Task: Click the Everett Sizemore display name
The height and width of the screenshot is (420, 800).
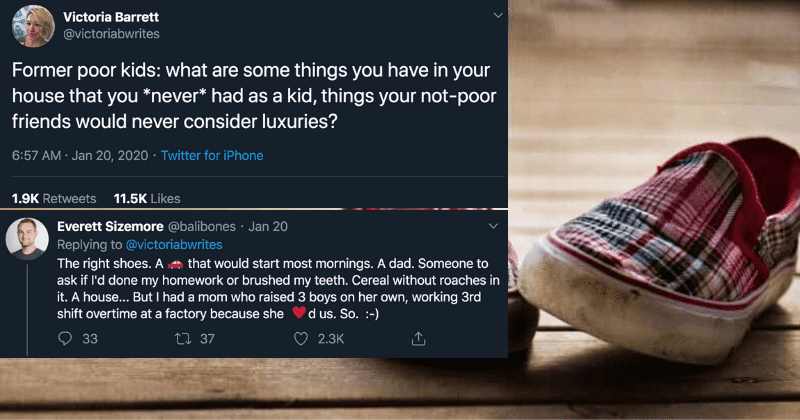Action: [x=117, y=227]
